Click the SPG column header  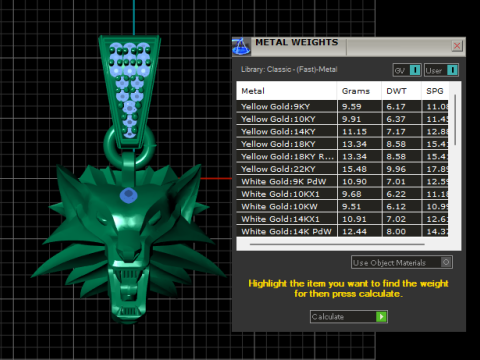[x=435, y=91]
